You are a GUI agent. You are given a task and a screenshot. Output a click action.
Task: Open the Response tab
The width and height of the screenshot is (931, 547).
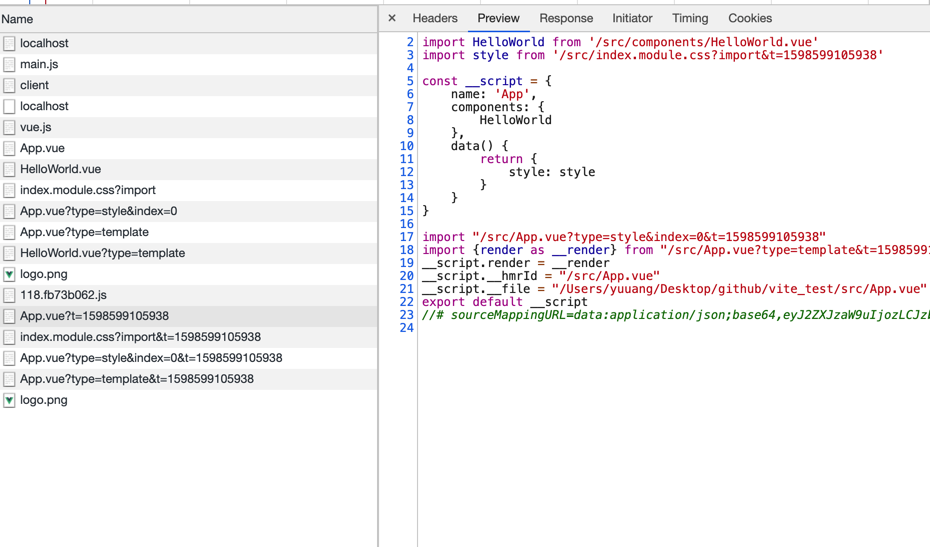click(566, 18)
